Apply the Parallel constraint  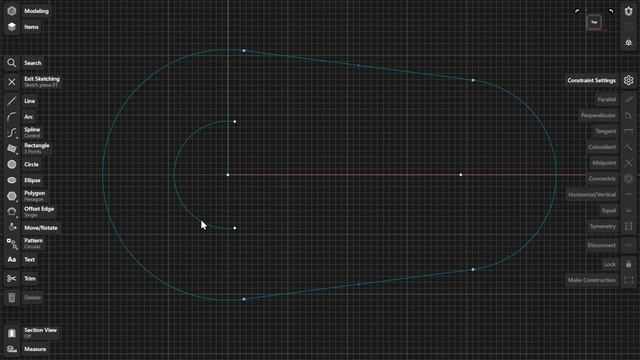pyautogui.click(x=629, y=100)
